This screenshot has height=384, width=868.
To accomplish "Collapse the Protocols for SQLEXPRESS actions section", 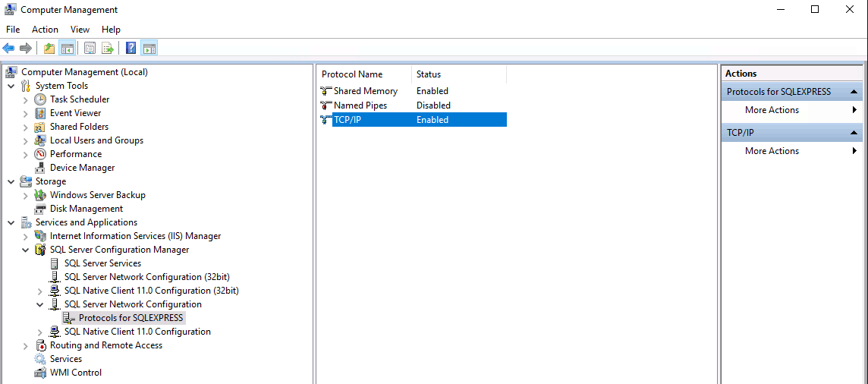I will (854, 92).
